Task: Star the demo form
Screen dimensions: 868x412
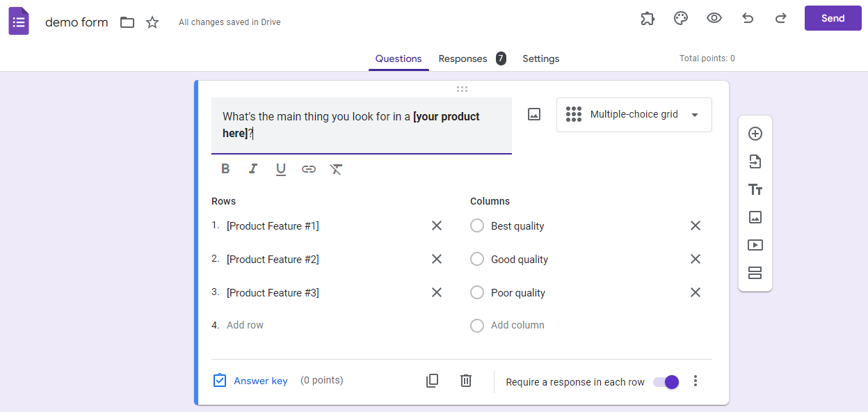Action: click(x=152, y=22)
